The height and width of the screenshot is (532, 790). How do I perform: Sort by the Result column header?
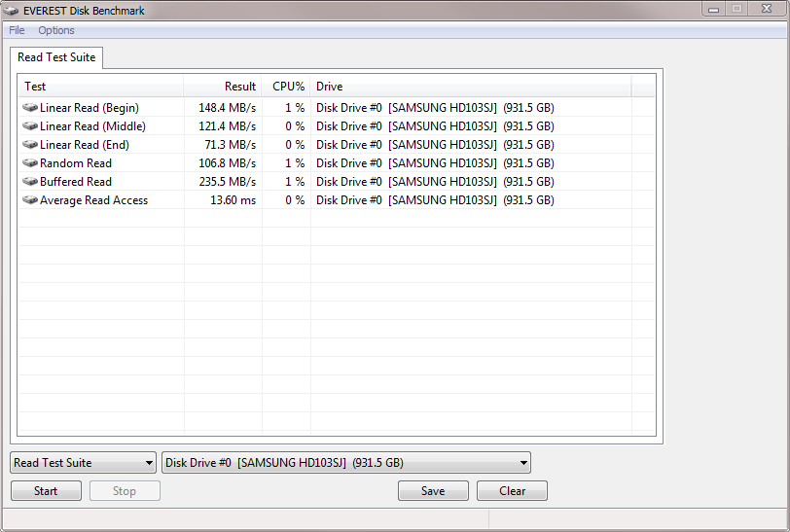point(223,87)
